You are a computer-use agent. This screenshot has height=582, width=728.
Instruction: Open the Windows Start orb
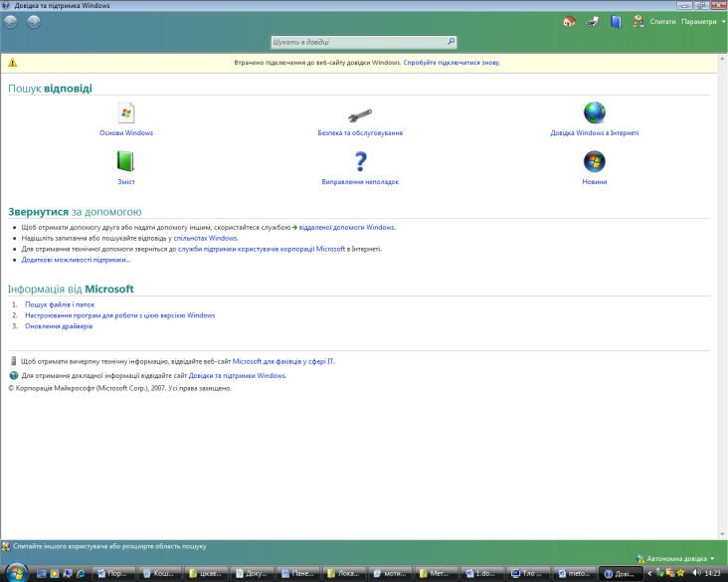pos(16,572)
